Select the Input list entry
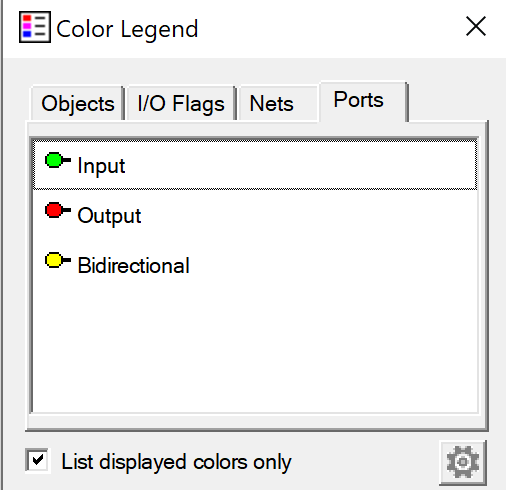This screenshot has height=490, width=506. coord(255,165)
